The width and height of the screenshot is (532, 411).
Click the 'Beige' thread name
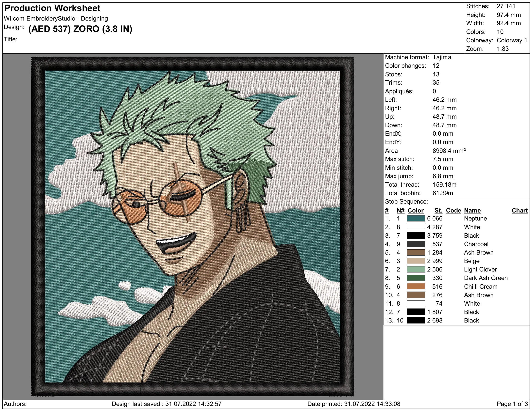(472, 261)
